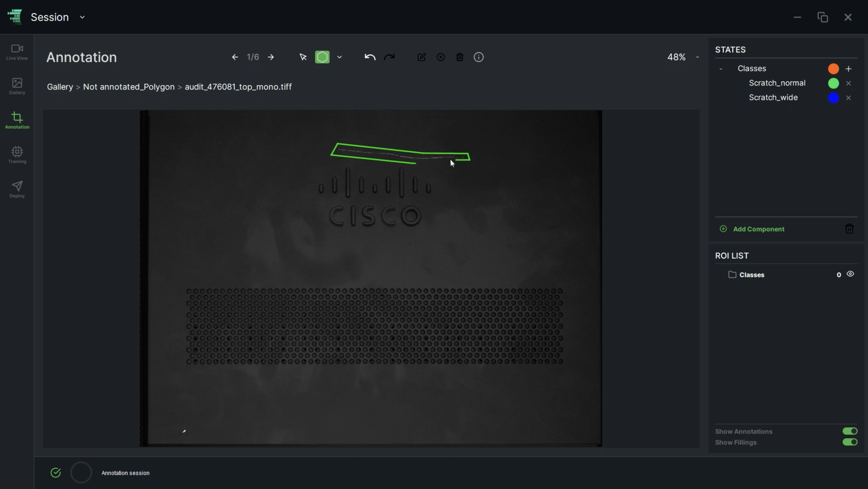Click Add Component button
This screenshot has height=489, width=868.
tap(752, 229)
